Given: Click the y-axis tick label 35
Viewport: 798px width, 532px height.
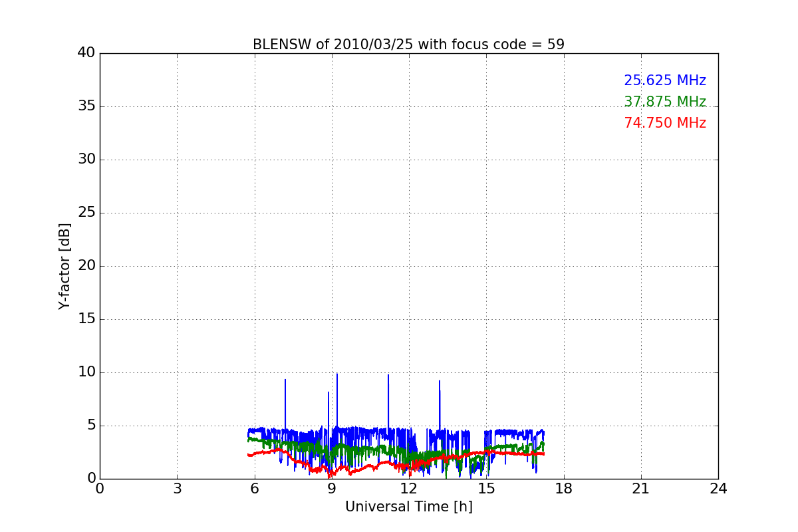Looking at the screenshot, I should point(86,106).
